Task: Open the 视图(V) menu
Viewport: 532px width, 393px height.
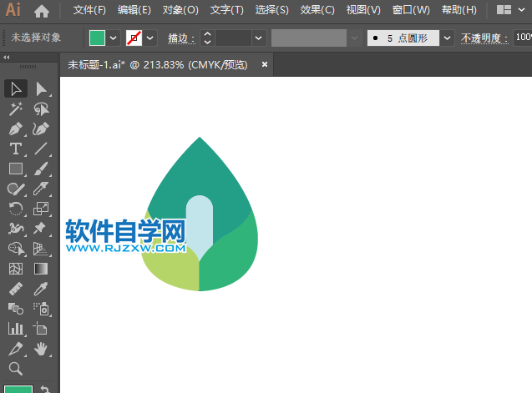Action: [x=363, y=10]
